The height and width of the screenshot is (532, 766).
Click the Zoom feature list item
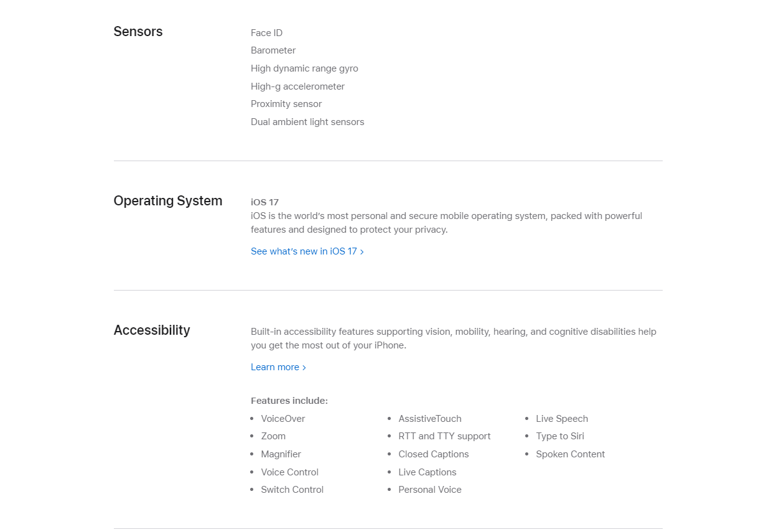pyautogui.click(x=273, y=436)
